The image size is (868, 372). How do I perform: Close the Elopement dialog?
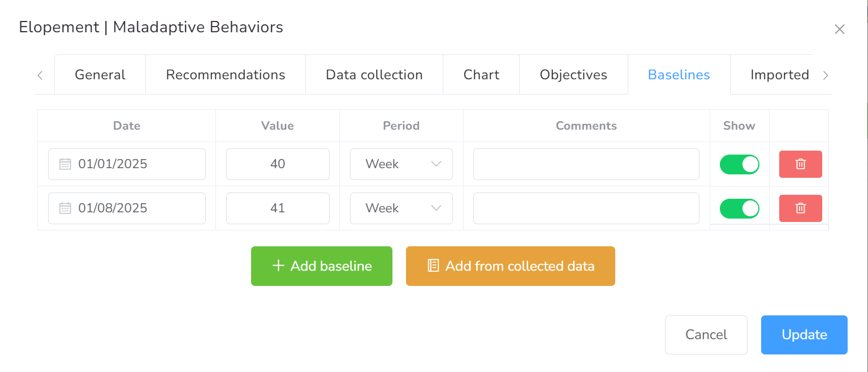pos(839,29)
